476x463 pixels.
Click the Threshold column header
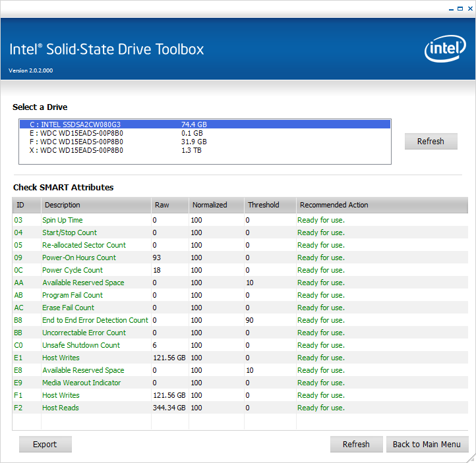[x=269, y=205]
